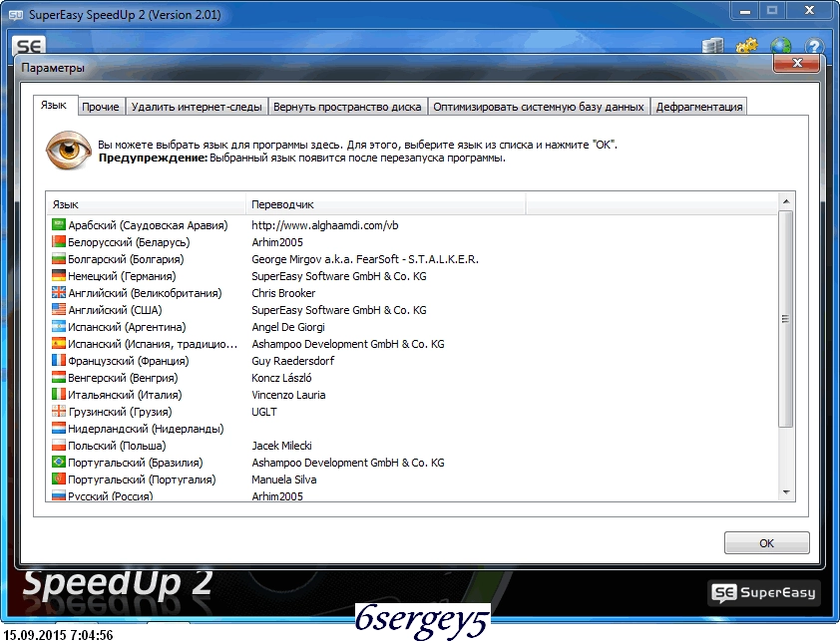The width and height of the screenshot is (840, 641).
Task: Switch to the Прочие tab
Action: (101, 107)
